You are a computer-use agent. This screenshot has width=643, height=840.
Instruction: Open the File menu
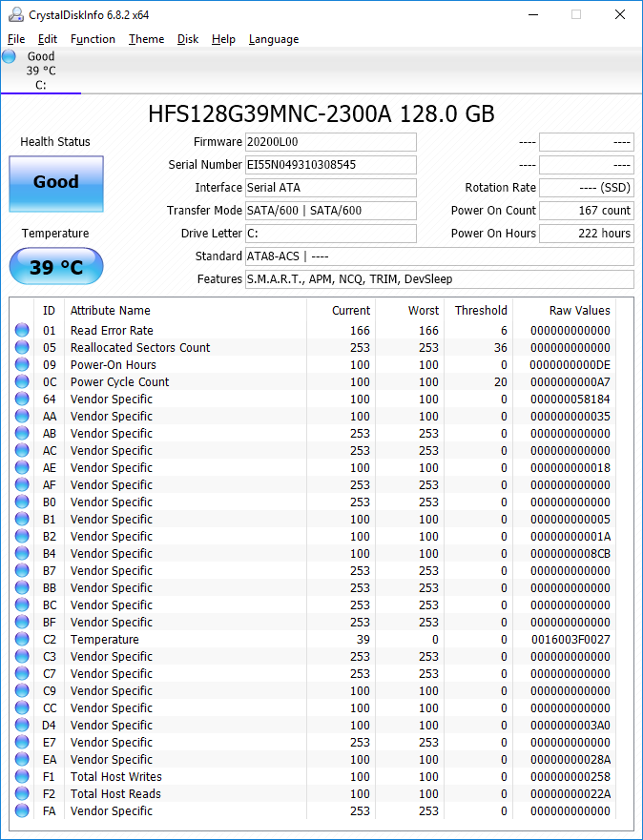point(16,39)
